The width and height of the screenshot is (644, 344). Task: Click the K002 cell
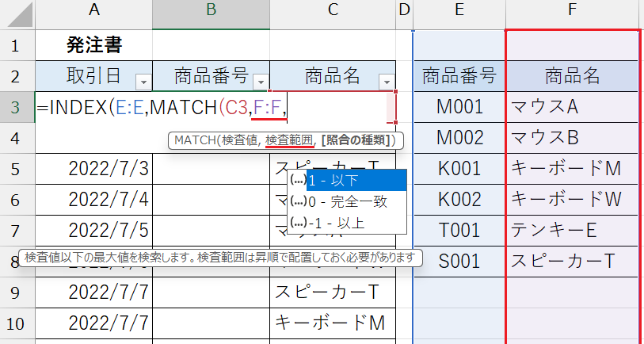pos(459,200)
